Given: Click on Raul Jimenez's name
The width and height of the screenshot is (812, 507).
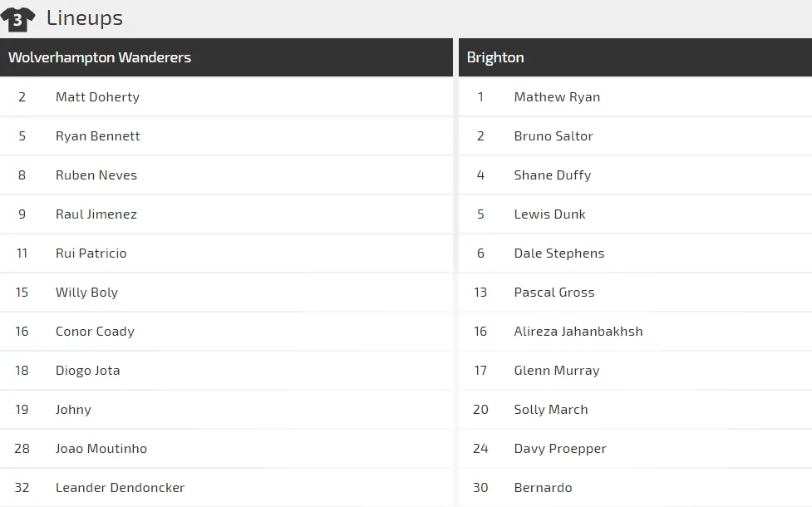Looking at the screenshot, I should pyautogui.click(x=96, y=214).
